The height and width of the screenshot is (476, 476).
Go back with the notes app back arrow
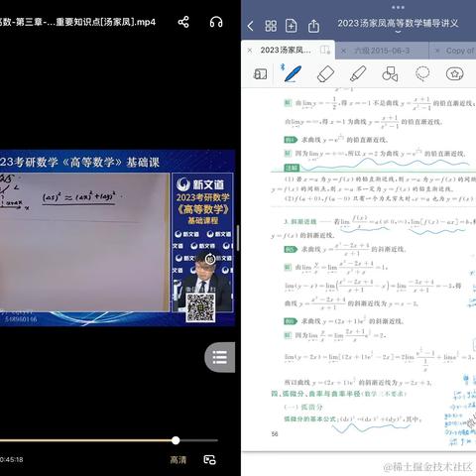click(250, 26)
